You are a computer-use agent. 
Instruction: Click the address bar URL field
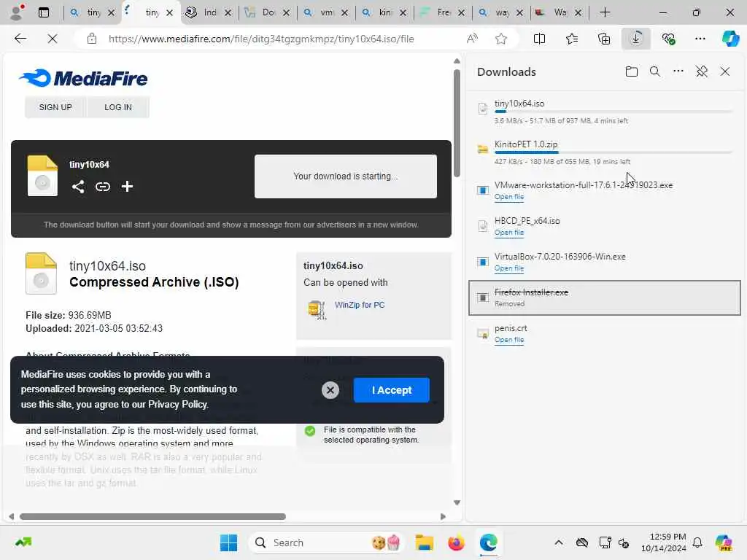(x=261, y=39)
